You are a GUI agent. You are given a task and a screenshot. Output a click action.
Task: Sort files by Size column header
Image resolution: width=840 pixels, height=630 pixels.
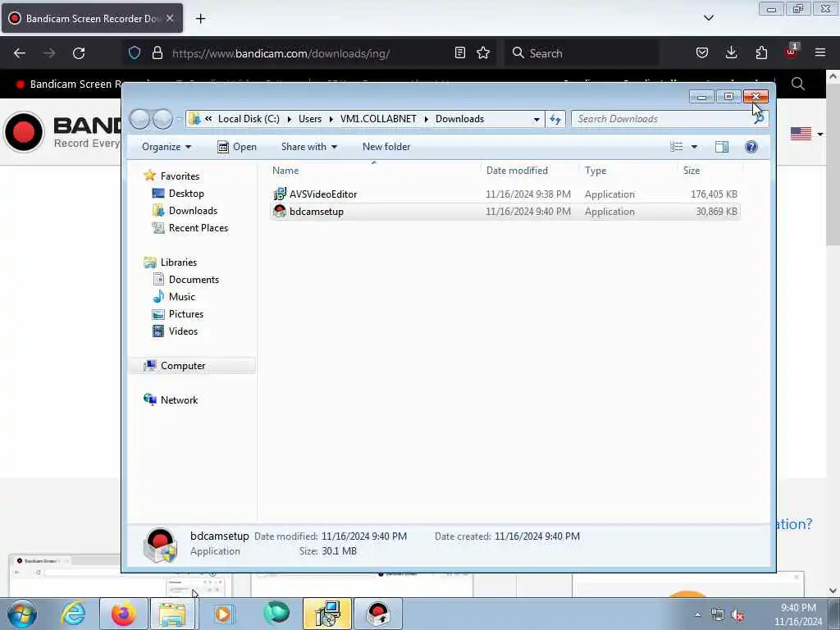click(x=691, y=171)
